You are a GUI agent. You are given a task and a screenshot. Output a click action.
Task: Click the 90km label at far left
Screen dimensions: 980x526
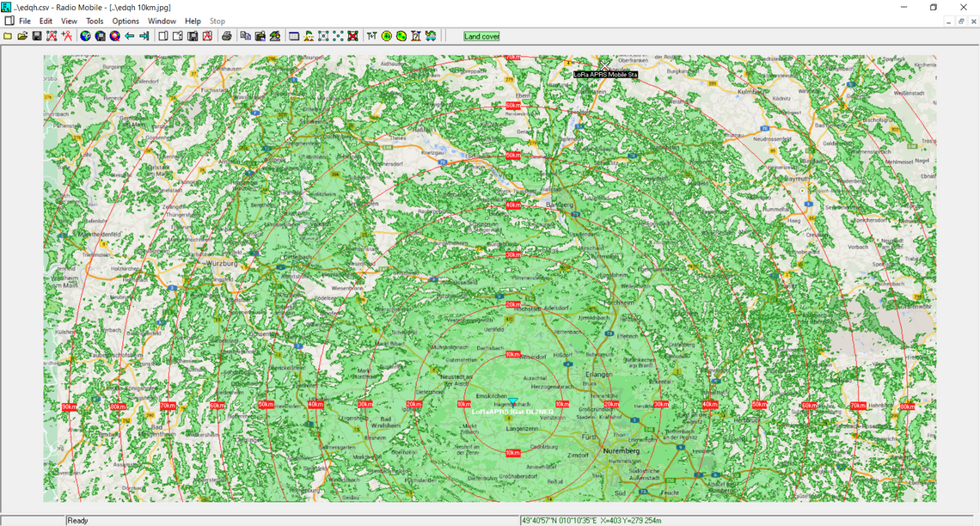point(70,407)
